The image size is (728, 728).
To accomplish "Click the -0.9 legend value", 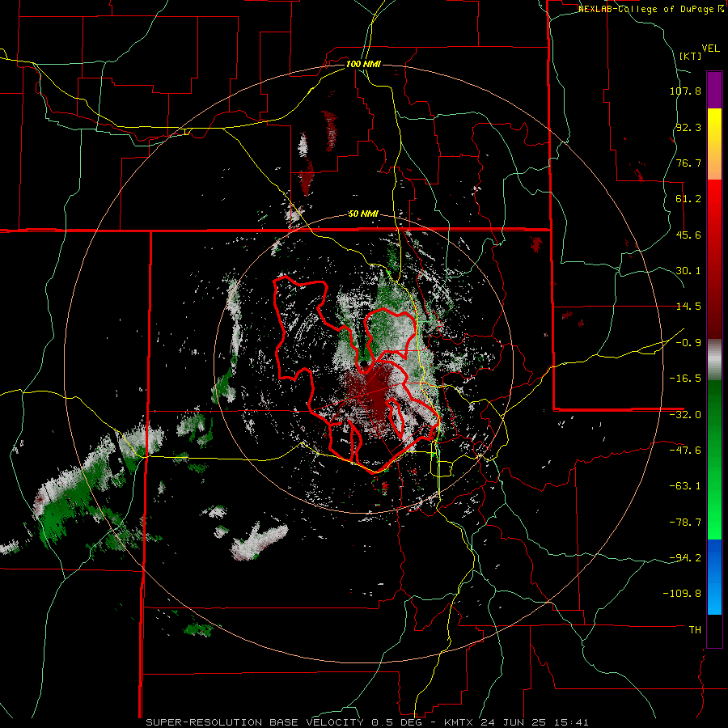I will 688,343.
